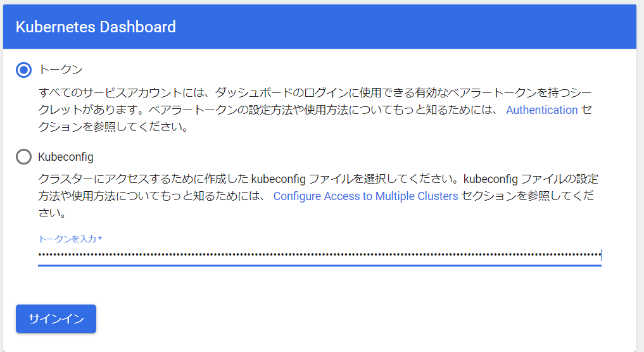Select the トークン radio button
The image size is (644, 352).
[24, 70]
